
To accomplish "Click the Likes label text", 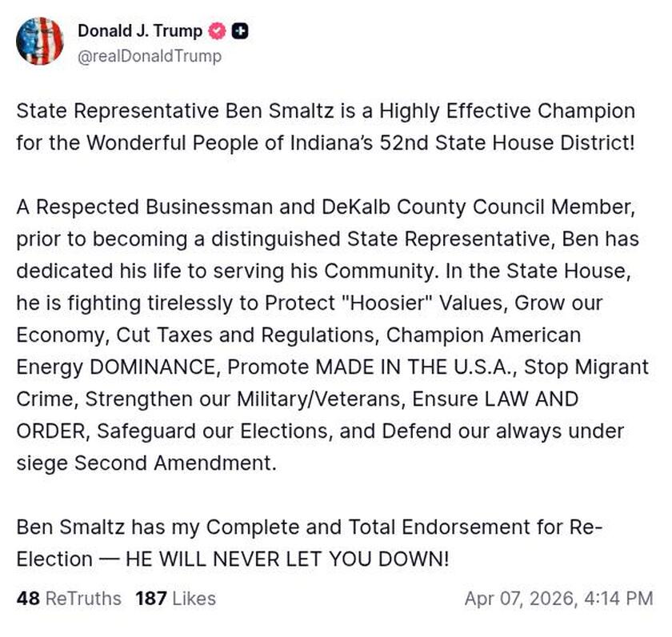I will pyautogui.click(x=194, y=599).
